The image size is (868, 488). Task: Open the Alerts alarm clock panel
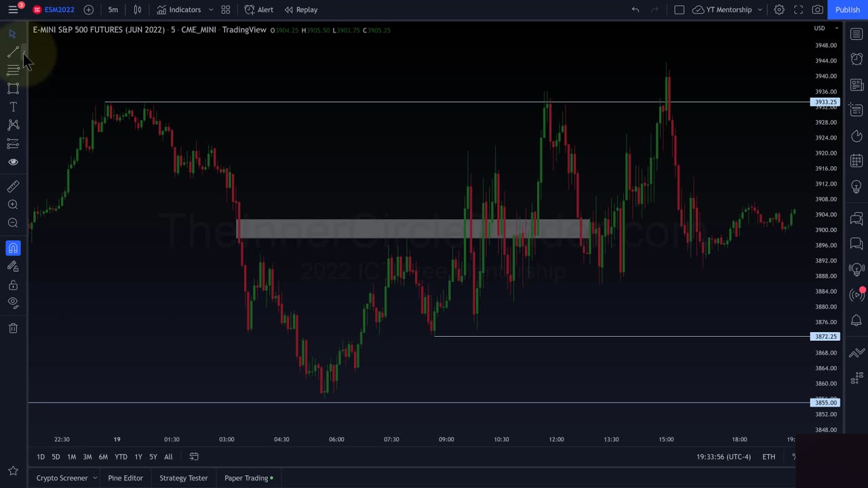click(x=856, y=59)
